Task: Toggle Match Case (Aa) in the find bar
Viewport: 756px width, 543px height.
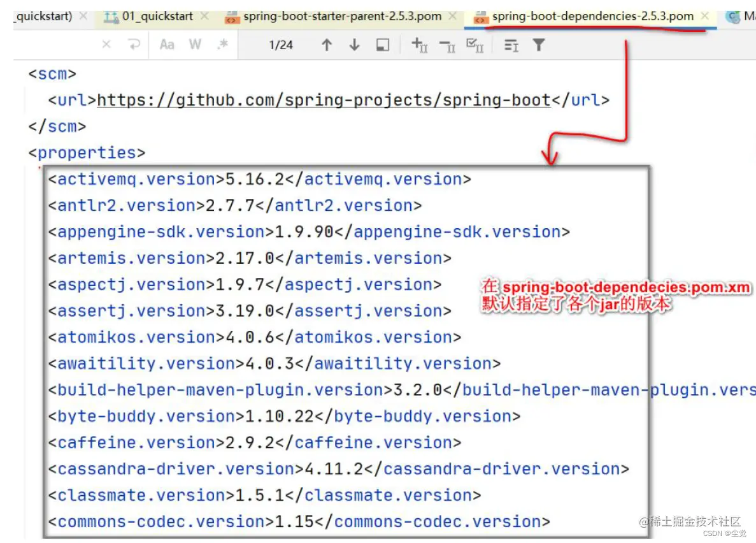Action: [x=167, y=45]
